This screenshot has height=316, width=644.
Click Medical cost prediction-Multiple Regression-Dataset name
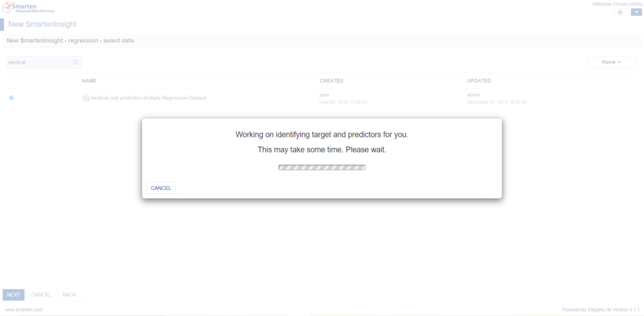(x=148, y=98)
